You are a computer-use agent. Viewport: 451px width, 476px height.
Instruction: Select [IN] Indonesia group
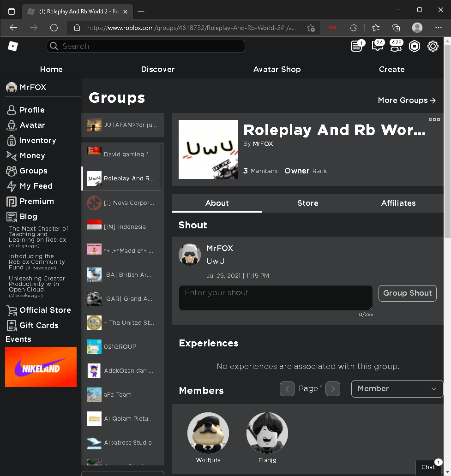121,227
